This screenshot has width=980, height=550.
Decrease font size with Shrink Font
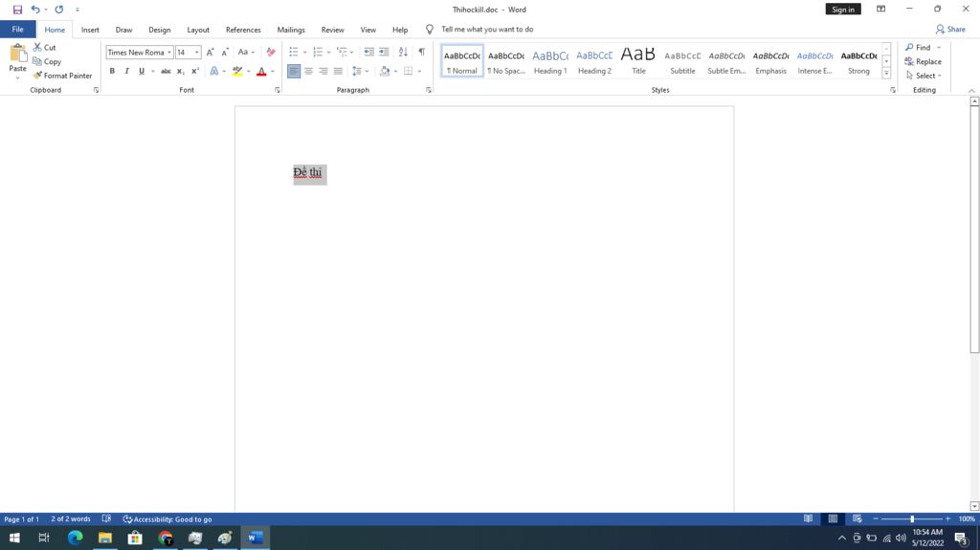(x=224, y=53)
